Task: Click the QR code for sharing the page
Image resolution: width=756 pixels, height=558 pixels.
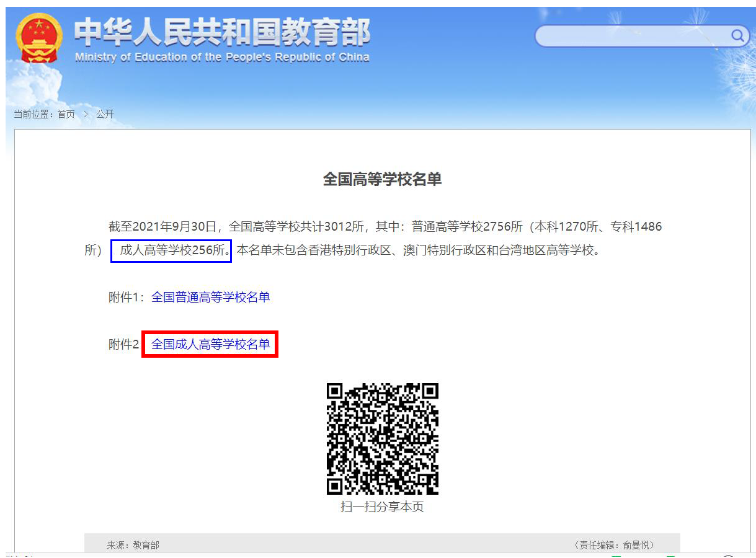Action: [382, 438]
